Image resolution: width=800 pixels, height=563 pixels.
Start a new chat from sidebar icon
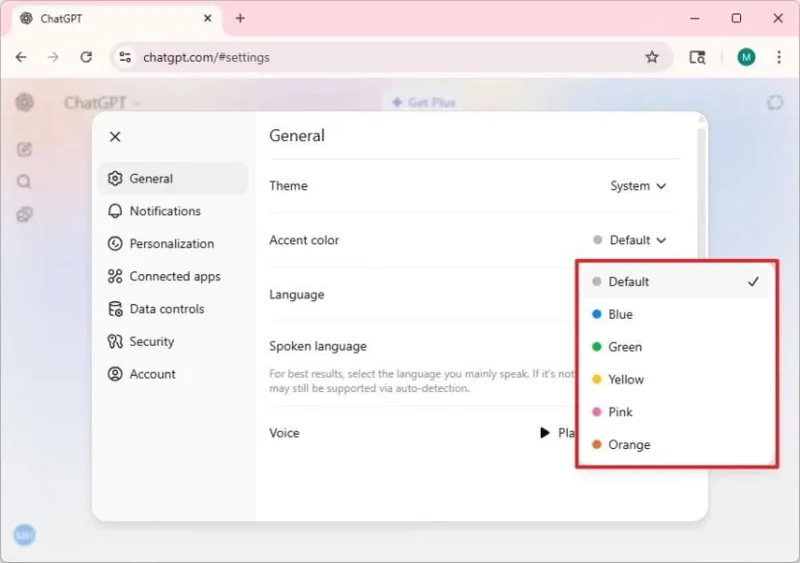point(24,149)
